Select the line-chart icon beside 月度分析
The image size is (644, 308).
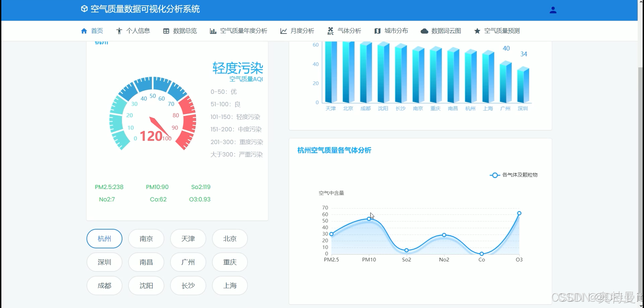(x=283, y=31)
